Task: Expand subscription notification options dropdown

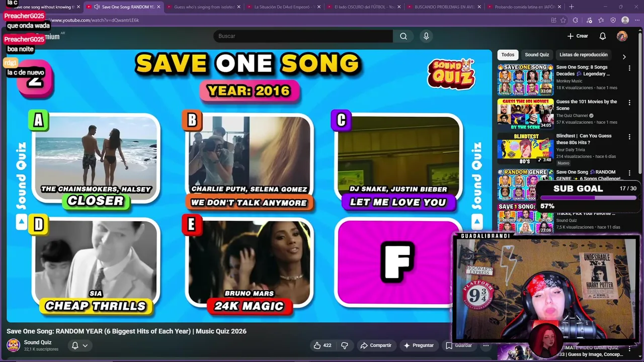Action: coord(85,345)
